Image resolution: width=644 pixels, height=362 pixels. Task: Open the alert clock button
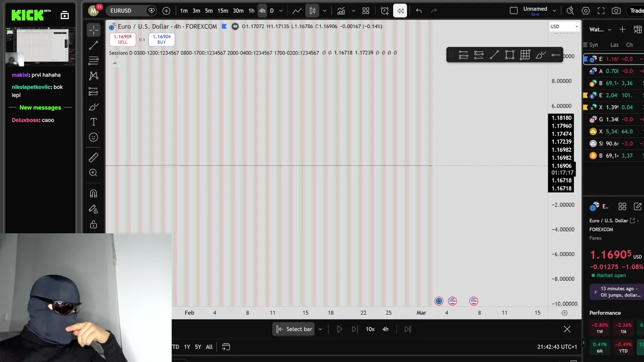coord(385,11)
